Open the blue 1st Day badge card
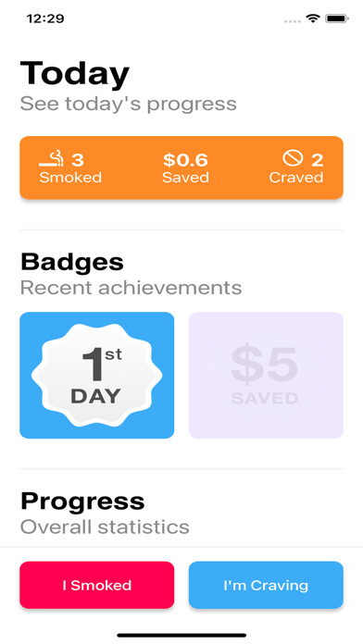 pyautogui.click(x=96, y=375)
